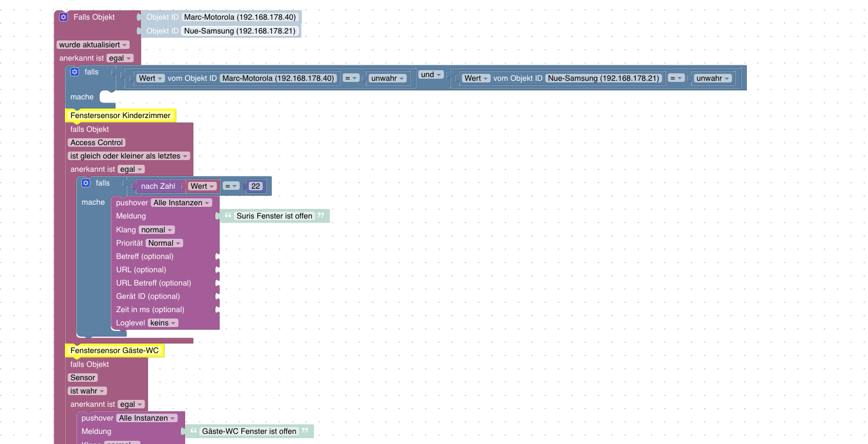Change the = operator in the Marc-Motorola comparison

point(351,78)
